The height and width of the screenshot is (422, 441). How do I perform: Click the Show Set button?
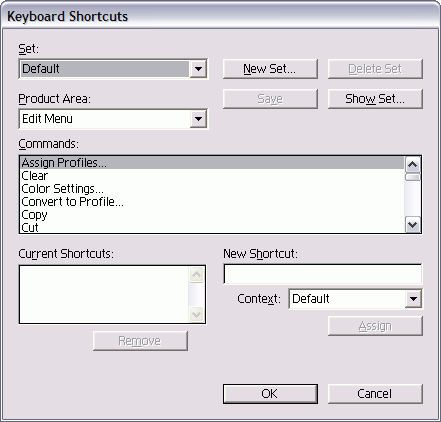[x=375, y=99]
